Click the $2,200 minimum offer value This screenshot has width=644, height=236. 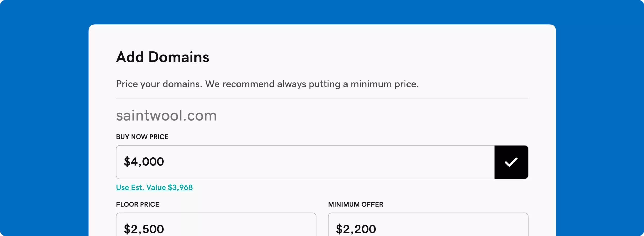[x=356, y=229]
